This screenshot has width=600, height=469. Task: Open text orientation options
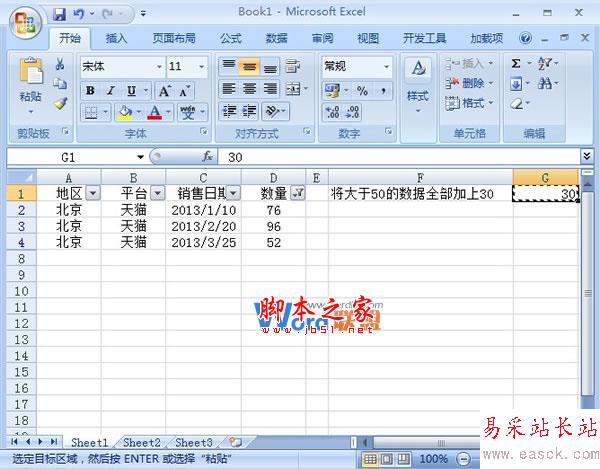click(276, 111)
